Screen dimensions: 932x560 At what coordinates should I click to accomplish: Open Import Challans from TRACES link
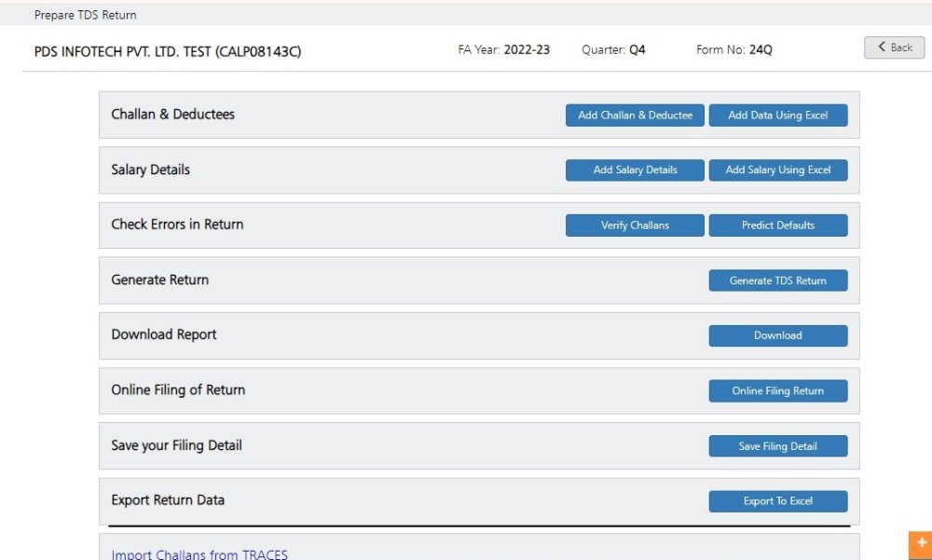[199, 553]
